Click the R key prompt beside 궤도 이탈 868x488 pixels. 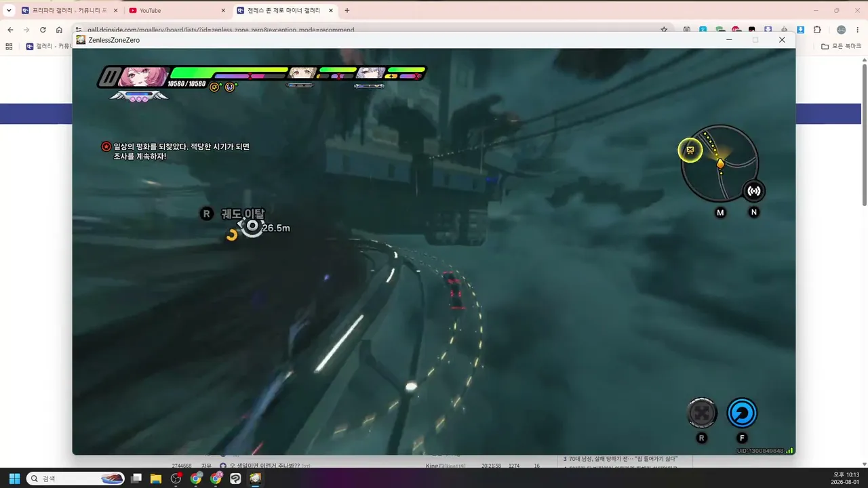[x=207, y=213]
